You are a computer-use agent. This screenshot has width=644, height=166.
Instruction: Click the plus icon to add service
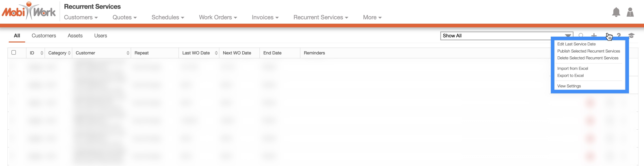[x=594, y=35]
